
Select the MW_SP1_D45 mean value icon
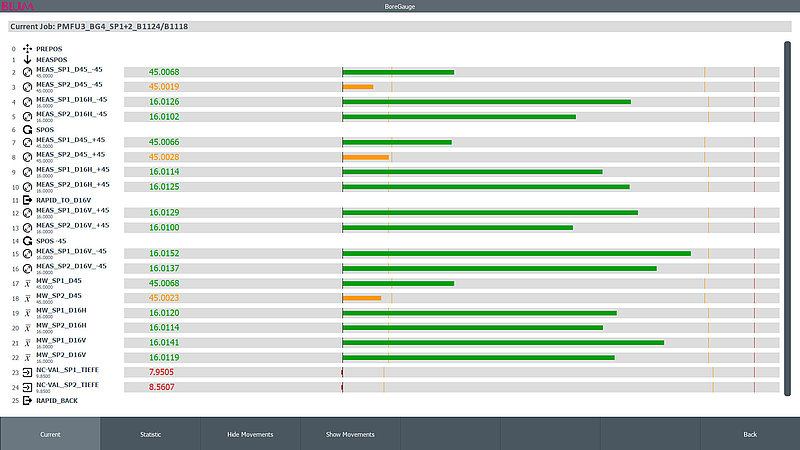28,284
